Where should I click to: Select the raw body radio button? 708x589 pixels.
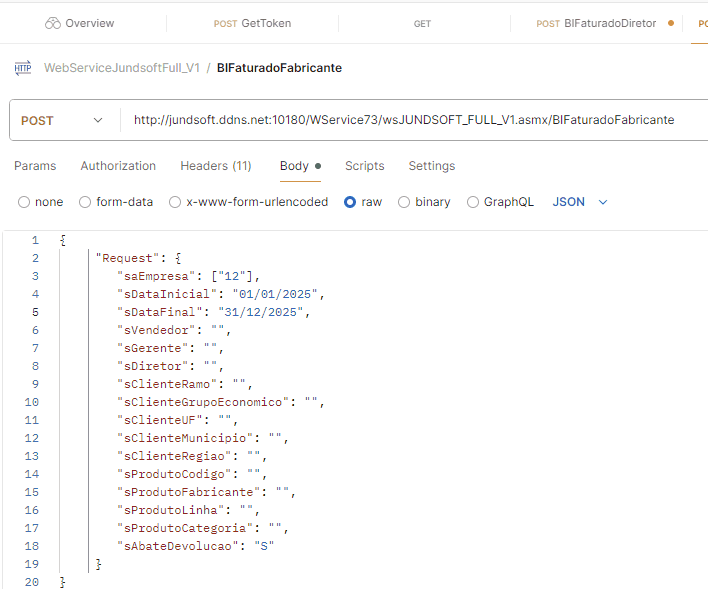[350, 202]
